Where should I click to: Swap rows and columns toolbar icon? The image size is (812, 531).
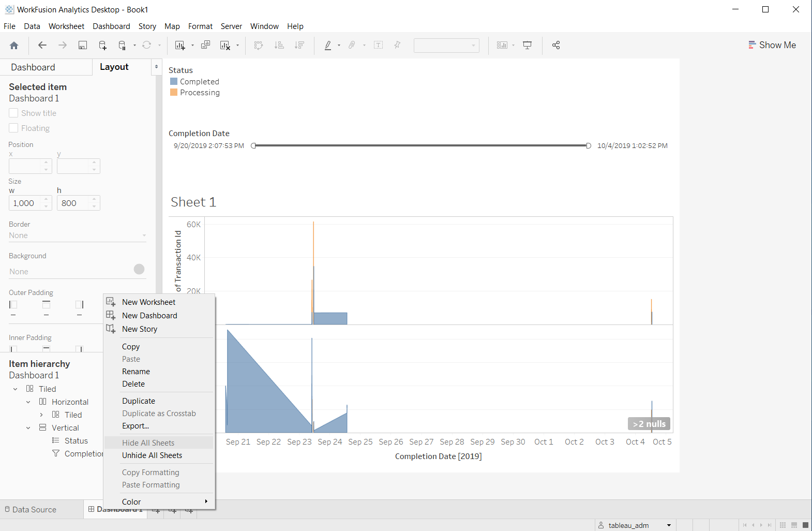tap(259, 45)
